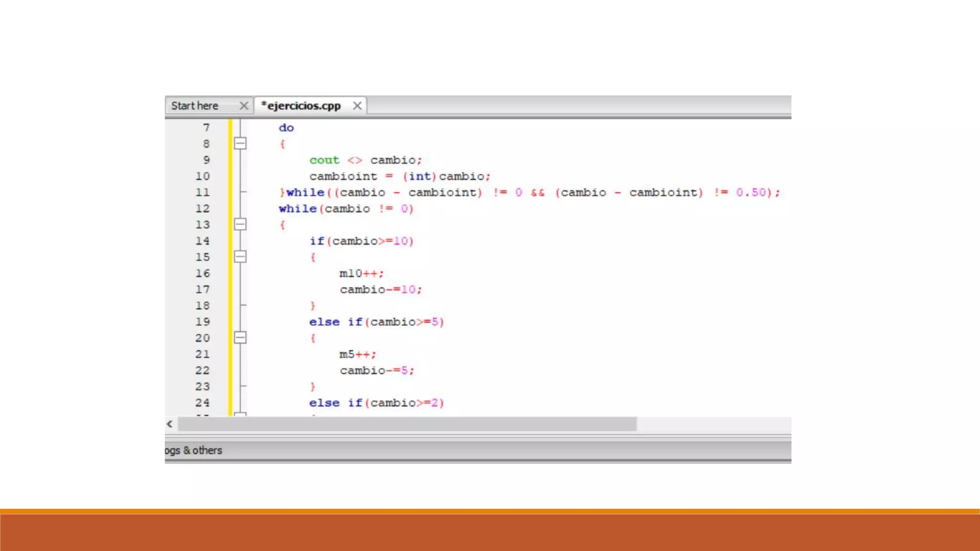980x551 pixels.
Task: Collapse the do block fold at line 8
Action: (240, 143)
